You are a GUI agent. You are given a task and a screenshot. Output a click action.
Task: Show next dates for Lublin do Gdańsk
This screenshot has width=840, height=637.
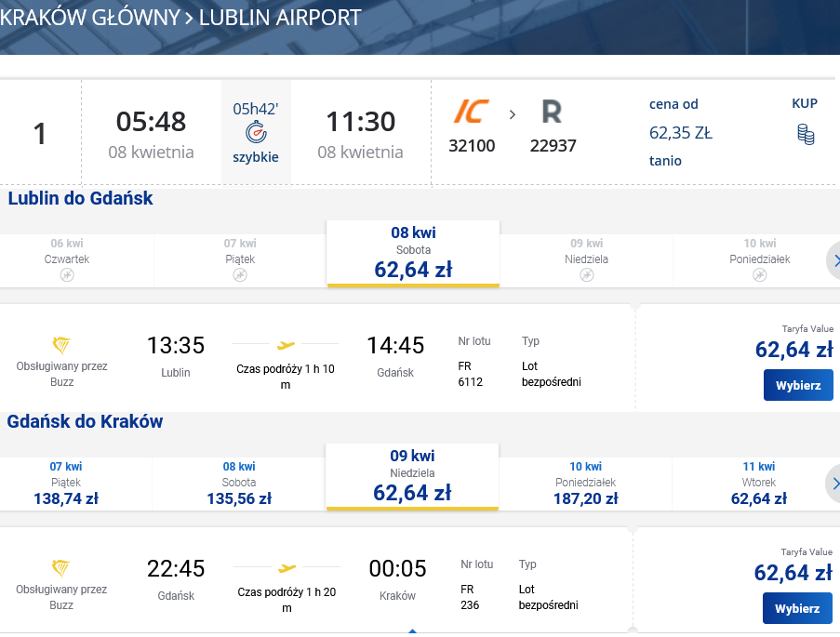click(833, 261)
